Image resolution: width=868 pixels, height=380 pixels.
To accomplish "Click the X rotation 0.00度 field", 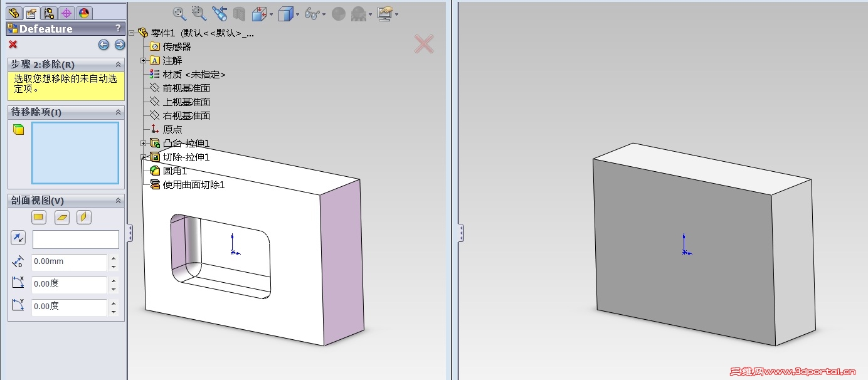I will [x=70, y=284].
